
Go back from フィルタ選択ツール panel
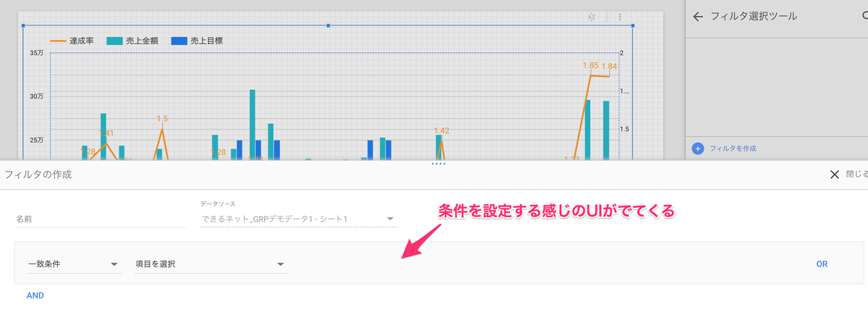click(697, 16)
